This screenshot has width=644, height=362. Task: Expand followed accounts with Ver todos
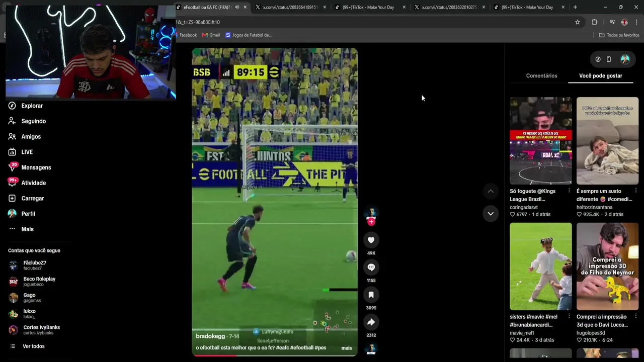(x=34, y=346)
